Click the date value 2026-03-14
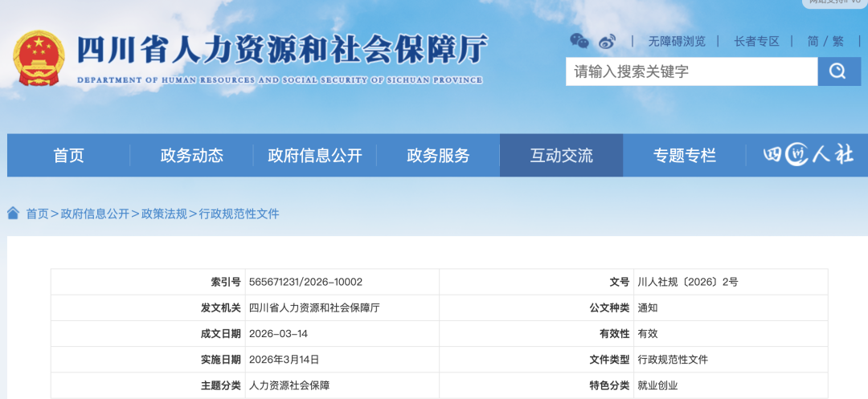The image size is (868, 399). pos(278,334)
